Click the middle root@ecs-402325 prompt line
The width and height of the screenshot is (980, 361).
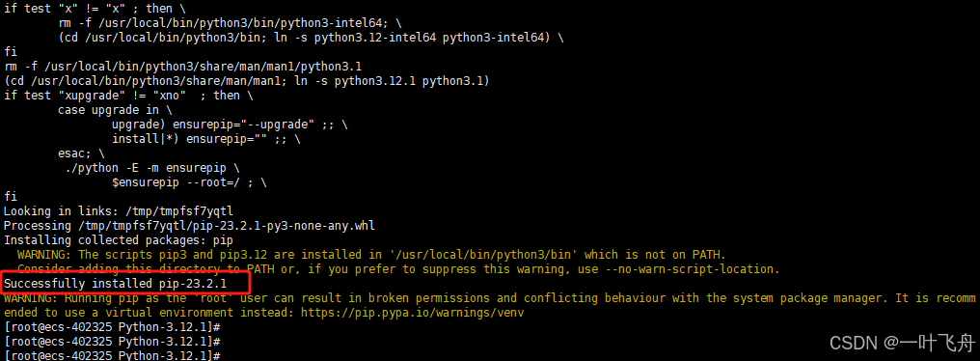click(x=112, y=342)
